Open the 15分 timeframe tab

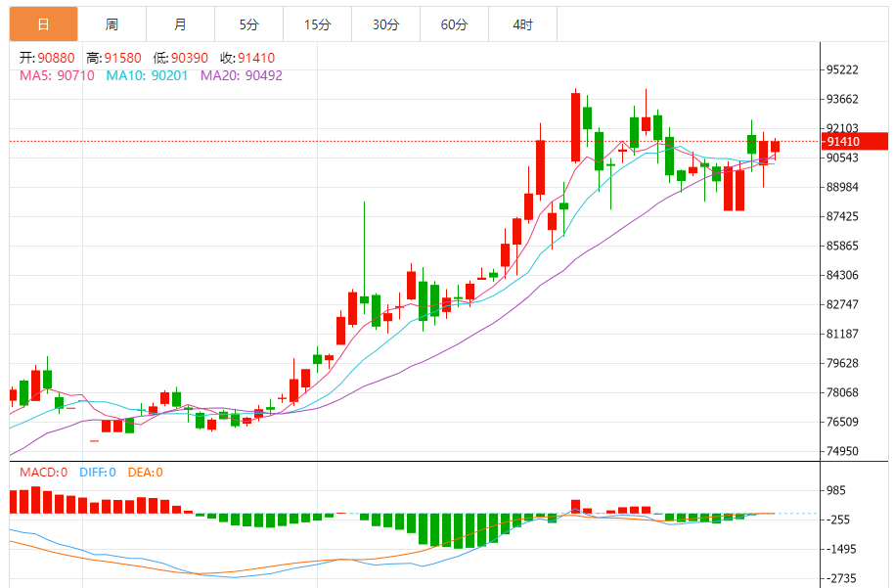click(317, 23)
